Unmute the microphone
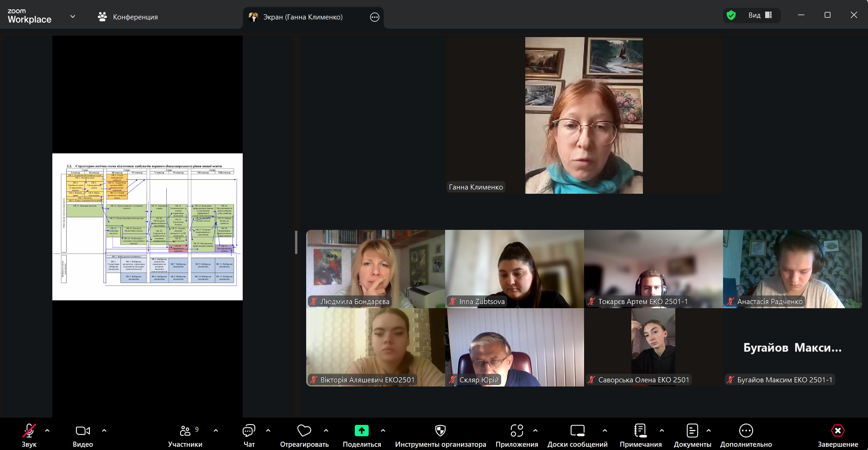The height and width of the screenshot is (450, 868). pos(29,431)
